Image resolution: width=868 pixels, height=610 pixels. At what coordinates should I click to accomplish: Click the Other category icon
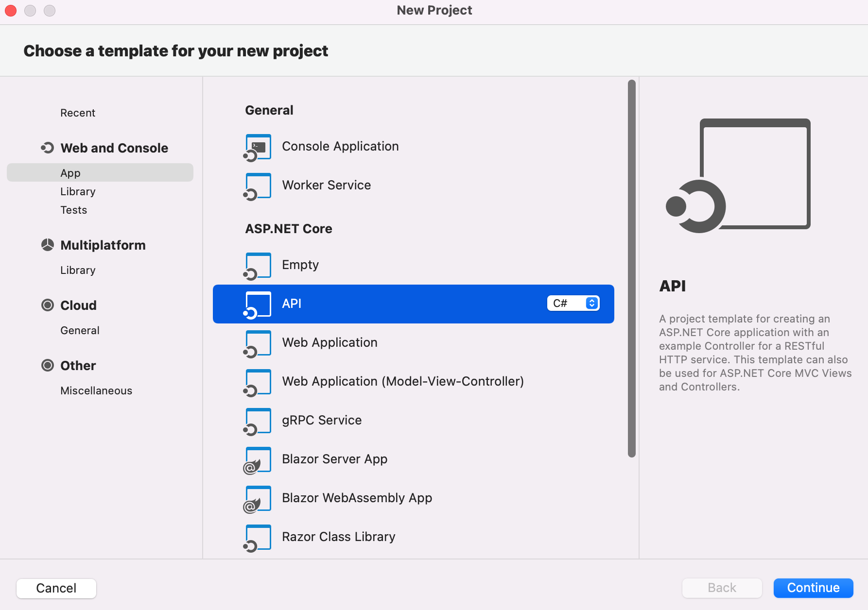pyautogui.click(x=48, y=365)
